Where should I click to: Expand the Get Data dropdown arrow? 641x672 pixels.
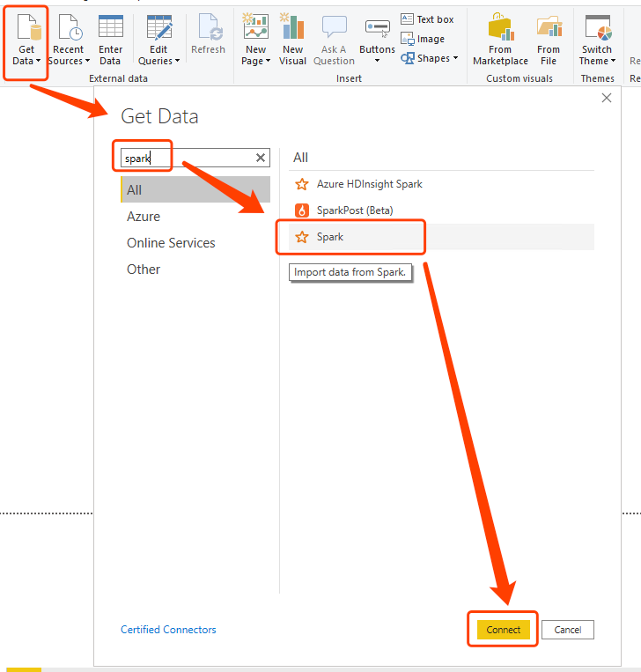tap(38, 61)
